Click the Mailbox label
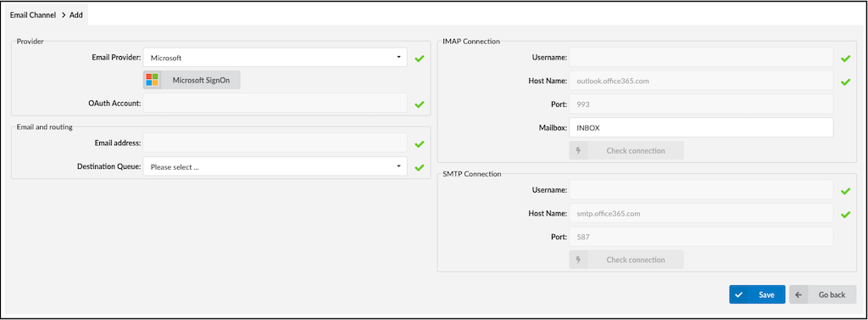The height and width of the screenshot is (320, 868). [x=553, y=127]
